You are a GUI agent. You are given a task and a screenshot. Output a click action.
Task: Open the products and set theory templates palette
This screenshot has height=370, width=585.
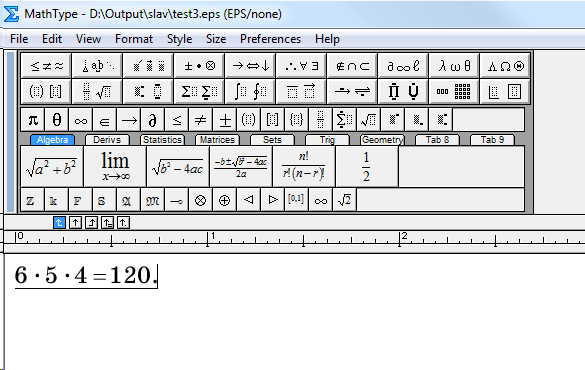pyautogui.click(x=404, y=91)
